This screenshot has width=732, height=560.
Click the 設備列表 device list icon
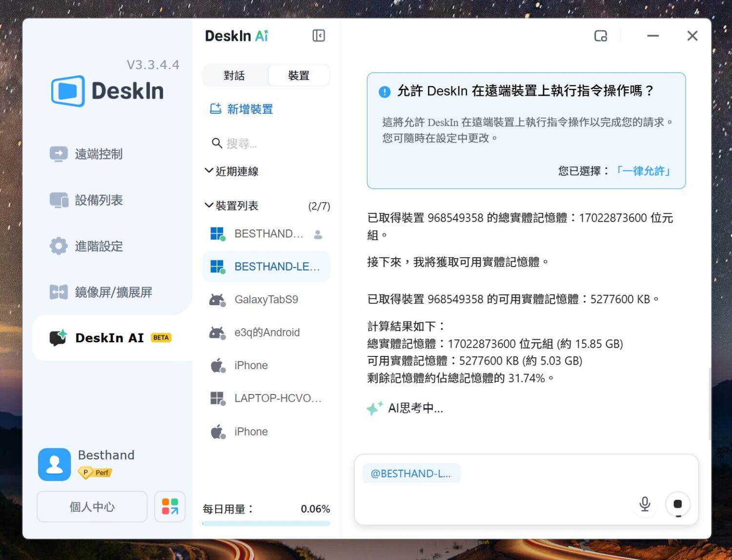[59, 200]
